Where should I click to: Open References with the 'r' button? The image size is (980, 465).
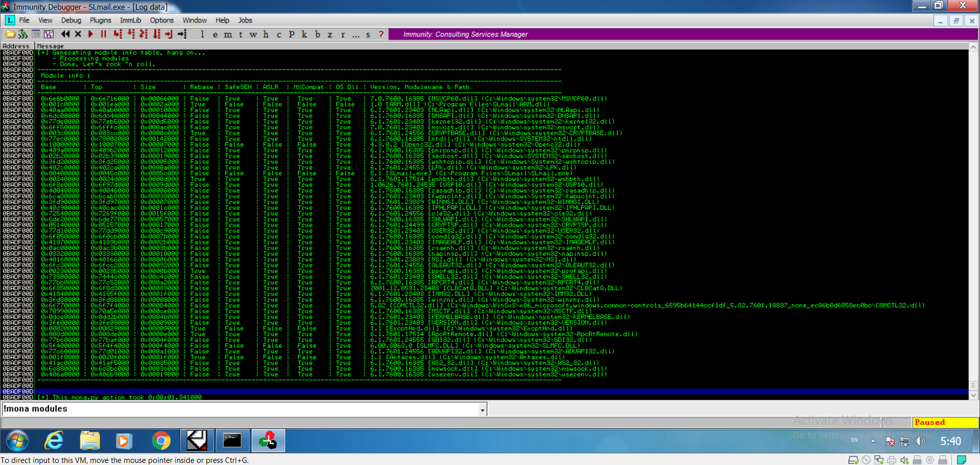coord(343,34)
